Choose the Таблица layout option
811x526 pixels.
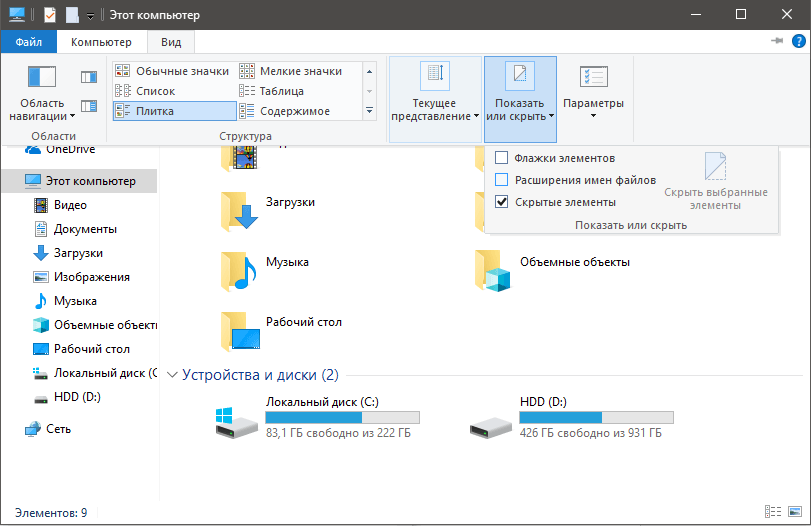coord(281,91)
